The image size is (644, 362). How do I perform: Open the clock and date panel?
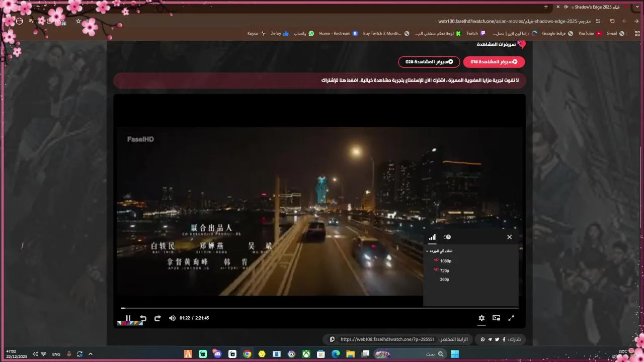(17, 354)
